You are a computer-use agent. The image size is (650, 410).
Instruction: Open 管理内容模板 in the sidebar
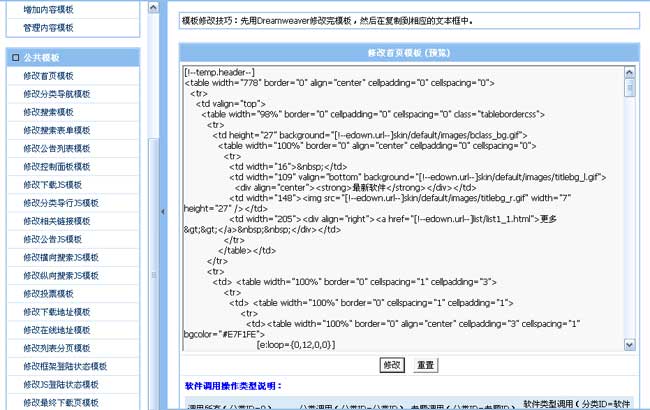tap(48, 27)
